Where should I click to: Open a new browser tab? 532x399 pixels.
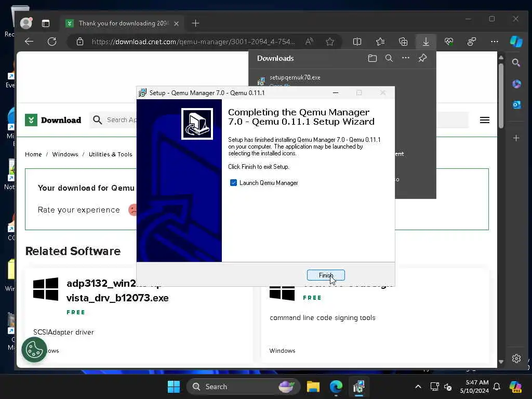pyautogui.click(x=195, y=23)
